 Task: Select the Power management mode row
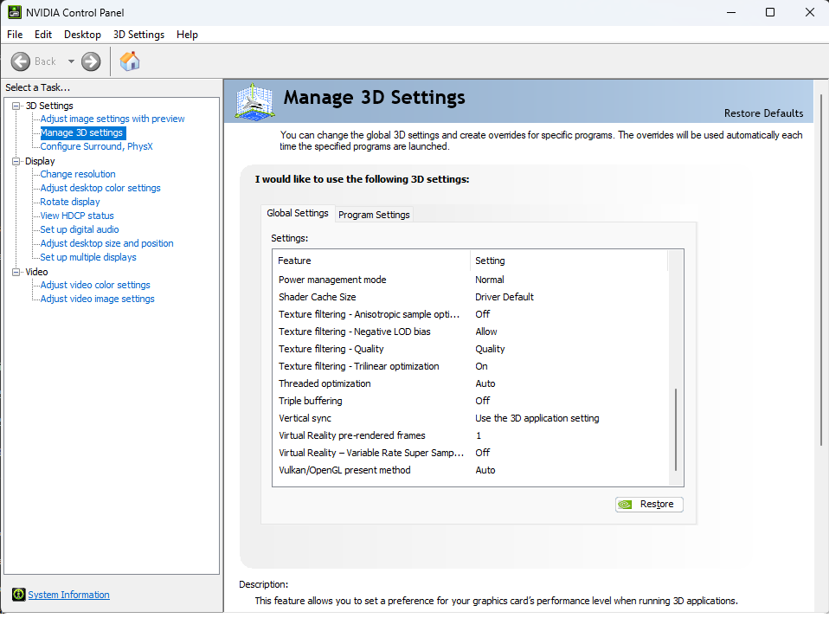click(471, 280)
